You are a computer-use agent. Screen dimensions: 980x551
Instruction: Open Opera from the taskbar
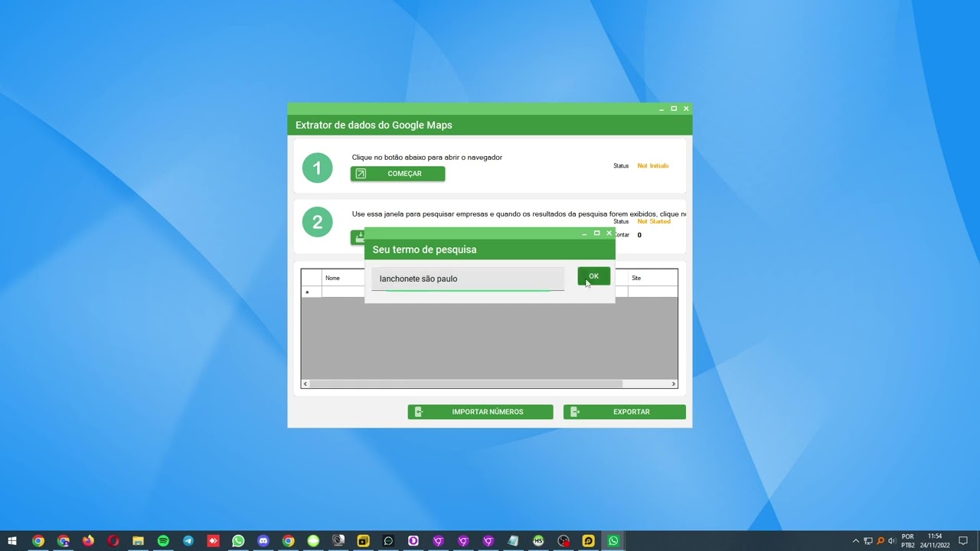pos(113,541)
